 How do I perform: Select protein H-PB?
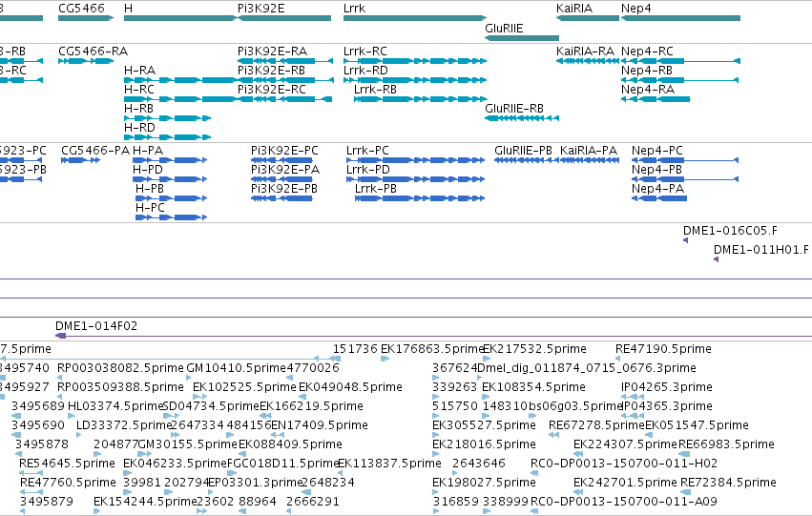[x=172, y=198]
